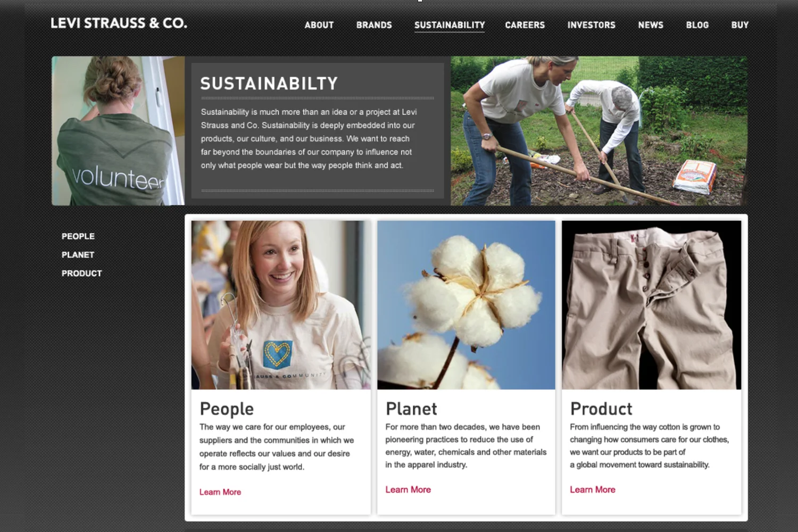Click Learn More under People

220,492
